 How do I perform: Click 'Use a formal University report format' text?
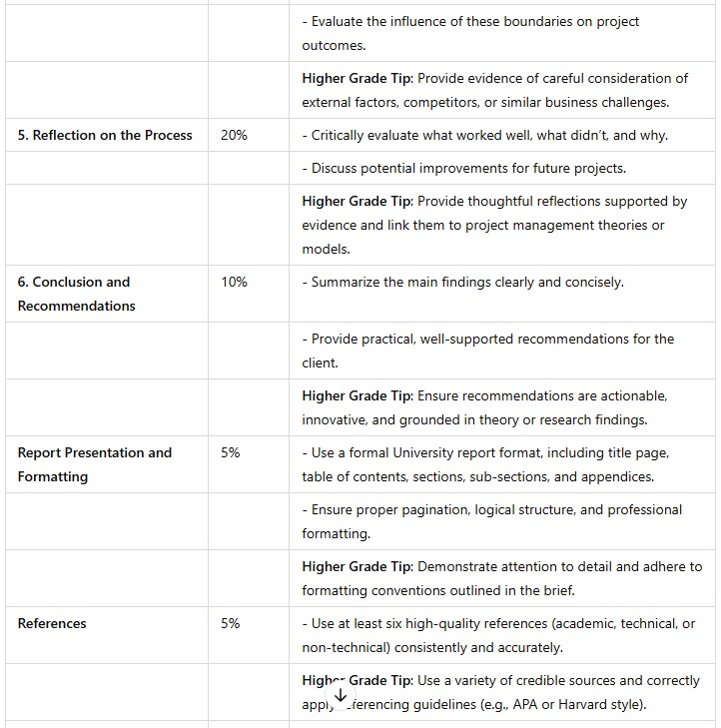(484, 464)
